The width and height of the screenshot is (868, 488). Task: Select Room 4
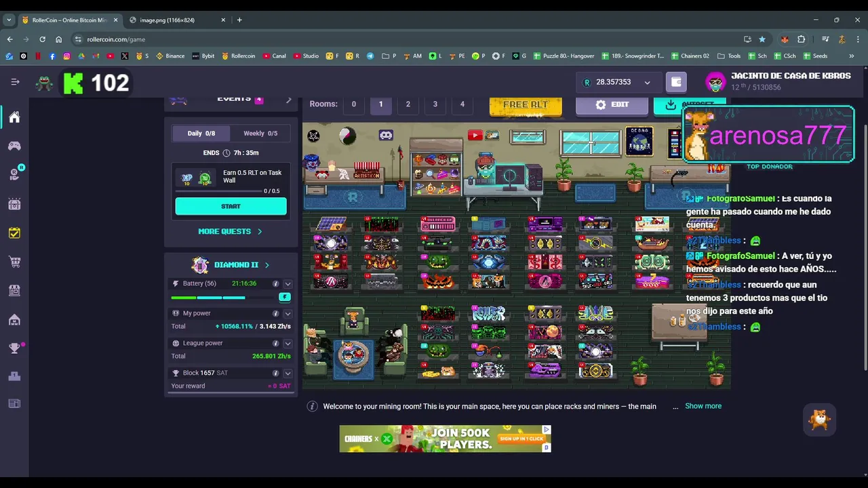pos(462,104)
